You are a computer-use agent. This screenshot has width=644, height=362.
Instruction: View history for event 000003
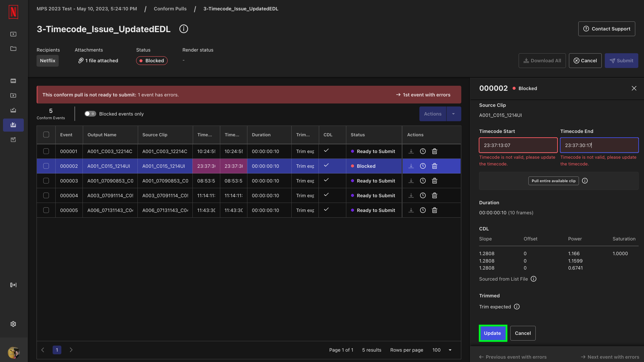[423, 181]
